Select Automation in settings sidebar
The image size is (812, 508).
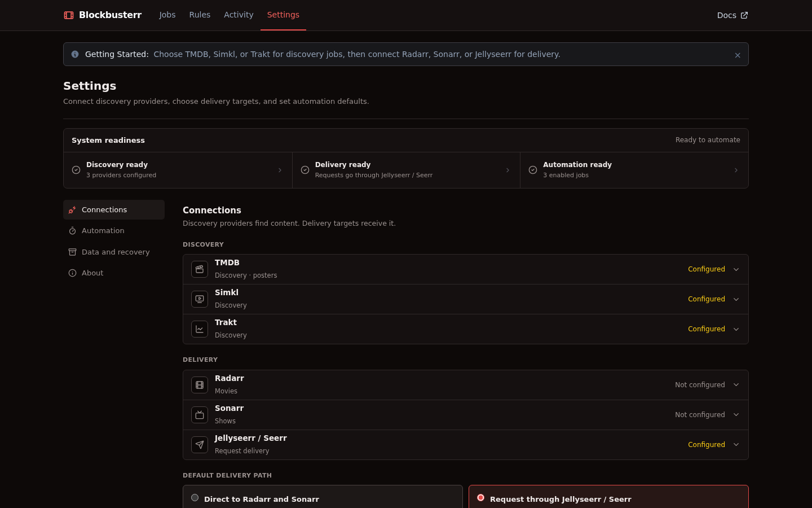click(x=114, y=231)
